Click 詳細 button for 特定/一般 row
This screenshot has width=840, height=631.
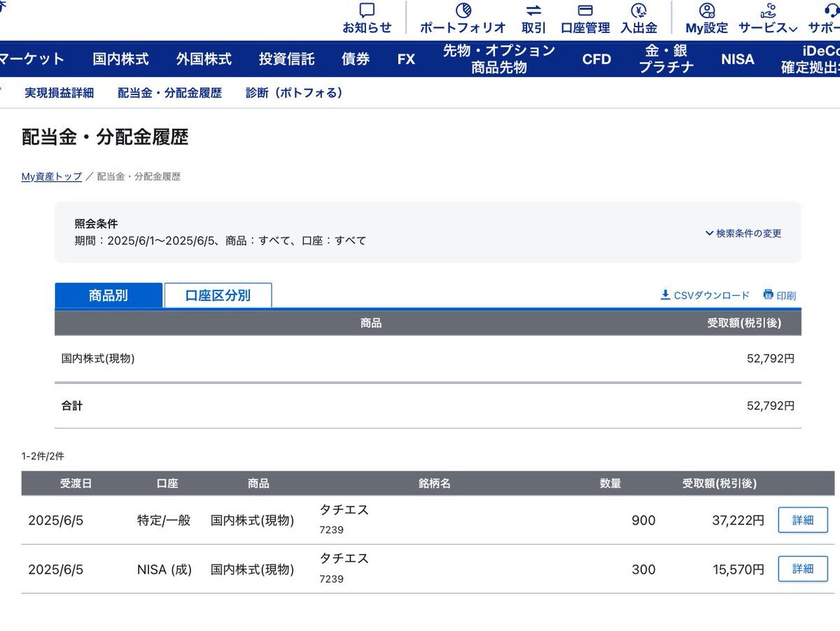click(x=803, y=520)
